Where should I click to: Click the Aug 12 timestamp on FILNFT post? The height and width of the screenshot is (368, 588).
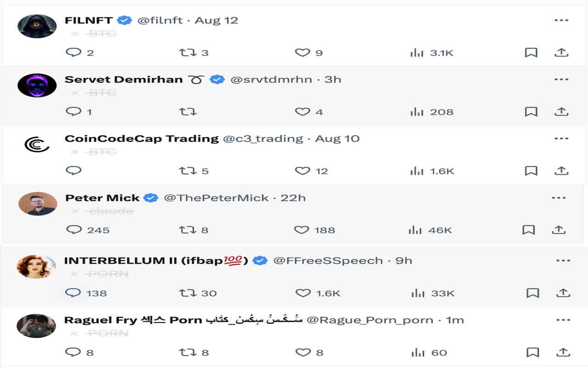tap(216, 20)
